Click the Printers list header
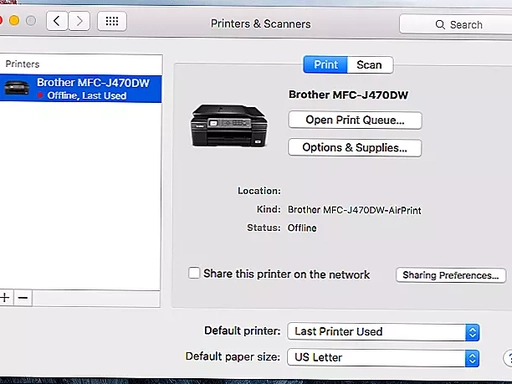This screenshot has height=384, width=512. tap(22, 64)
